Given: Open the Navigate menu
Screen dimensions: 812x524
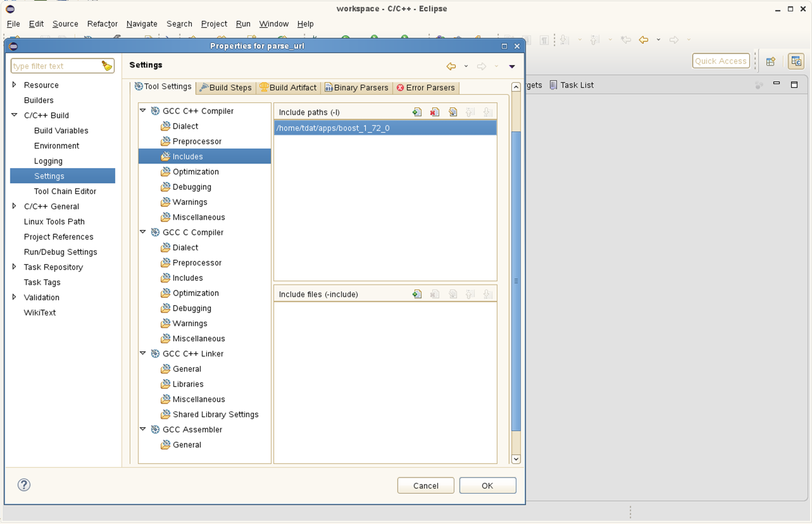Looking at the screenshot, I should click(x=142, y=24).
